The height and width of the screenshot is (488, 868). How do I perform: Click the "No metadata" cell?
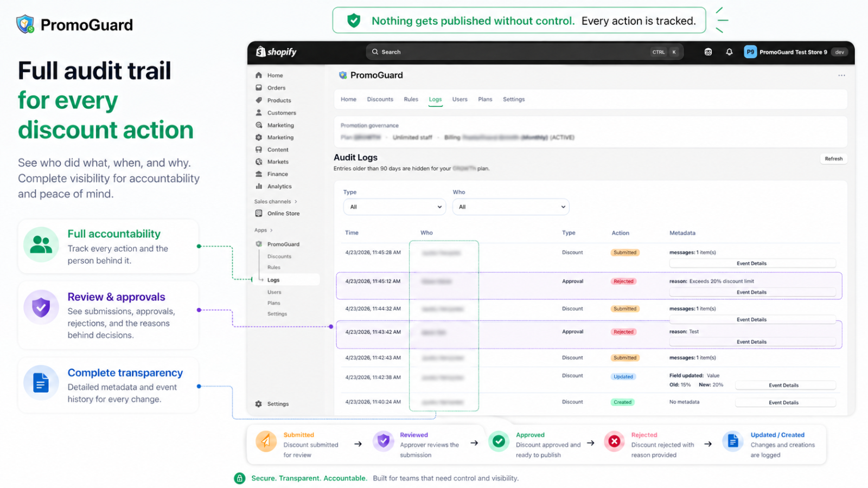coord(684,402)
